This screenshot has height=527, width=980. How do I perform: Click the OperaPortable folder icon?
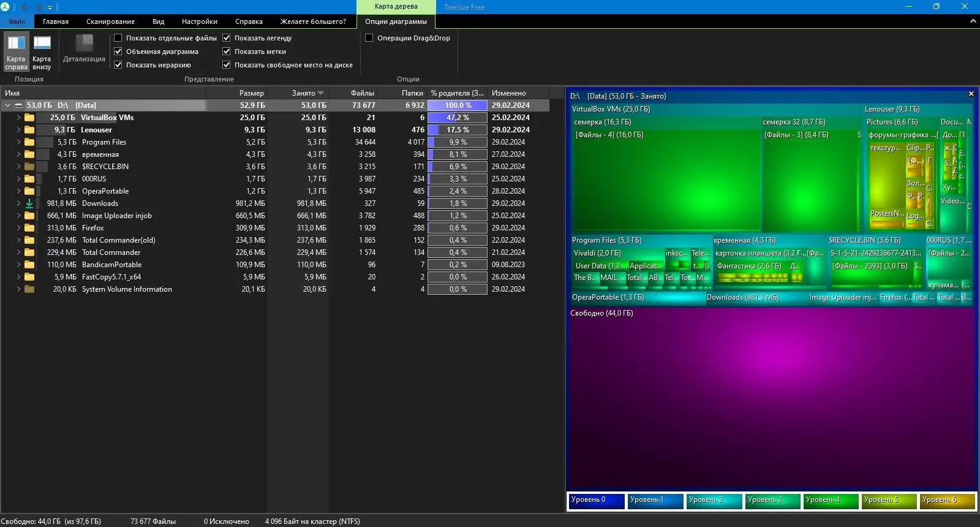click(29, 191)
